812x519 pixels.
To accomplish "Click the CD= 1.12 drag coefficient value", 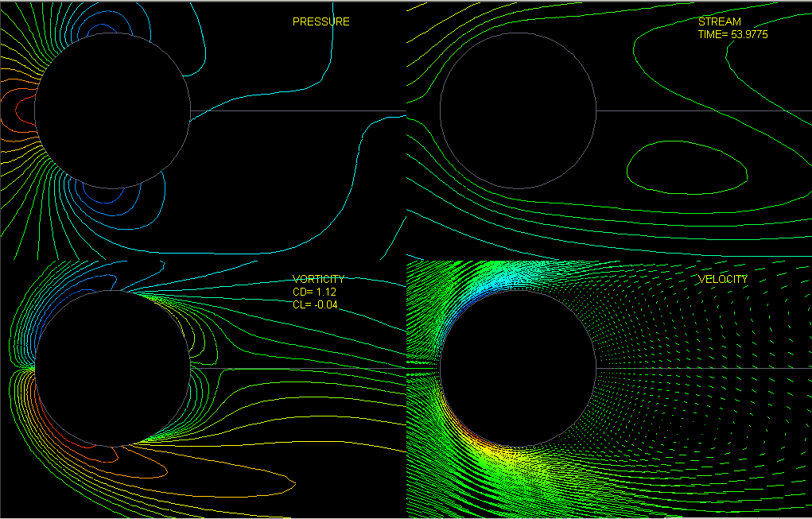I will point(314,292).
